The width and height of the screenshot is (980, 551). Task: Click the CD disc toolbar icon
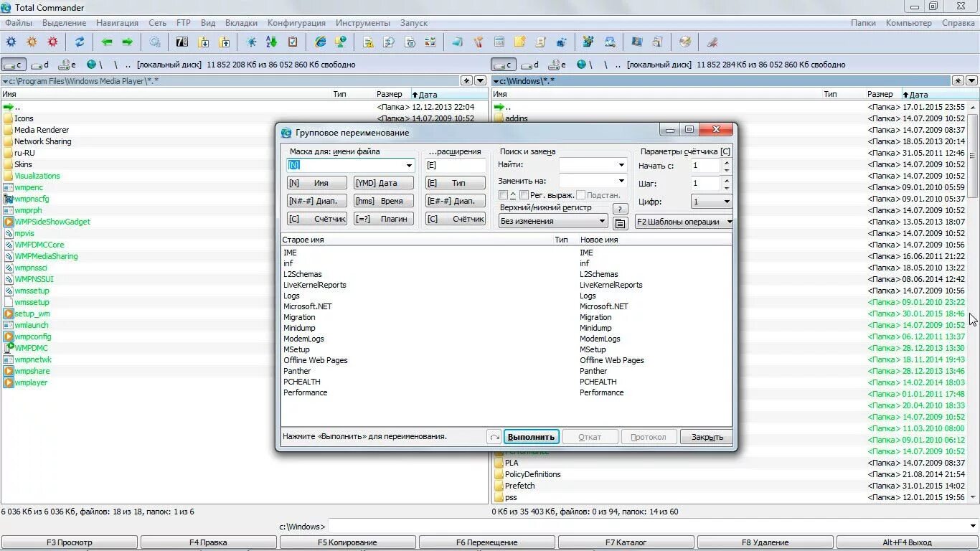pos(685,42)
